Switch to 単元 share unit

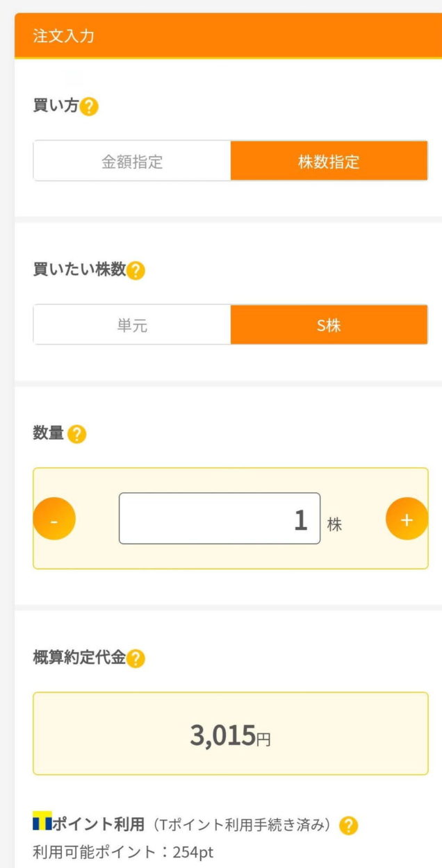pyautogui.click(x=132, y=325)
